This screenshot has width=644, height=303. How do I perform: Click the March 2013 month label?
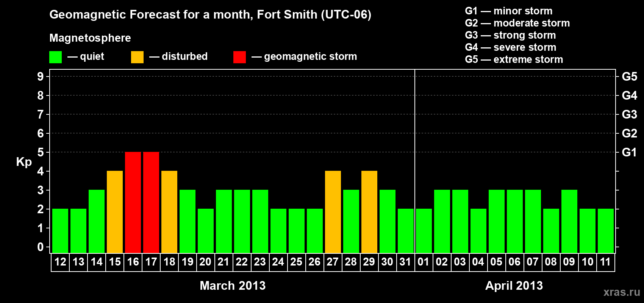pos(233,286)
